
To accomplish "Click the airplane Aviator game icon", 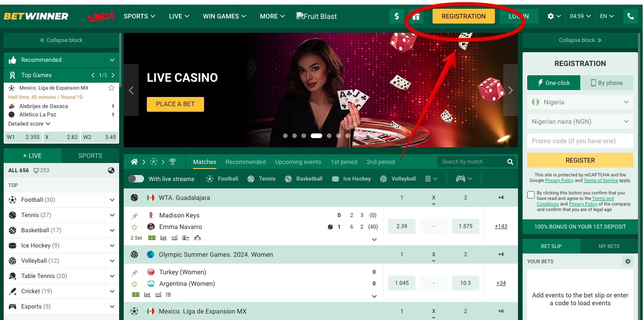I will (x=101, y=16).
